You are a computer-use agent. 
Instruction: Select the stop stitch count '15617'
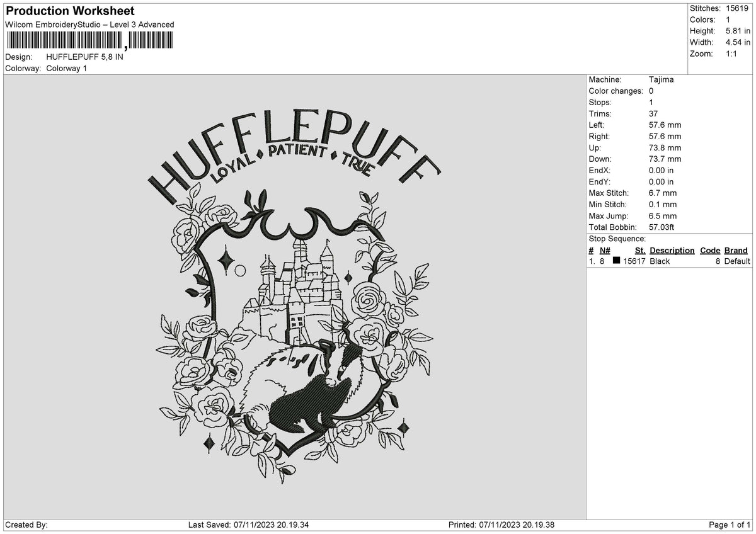[634, 261]
